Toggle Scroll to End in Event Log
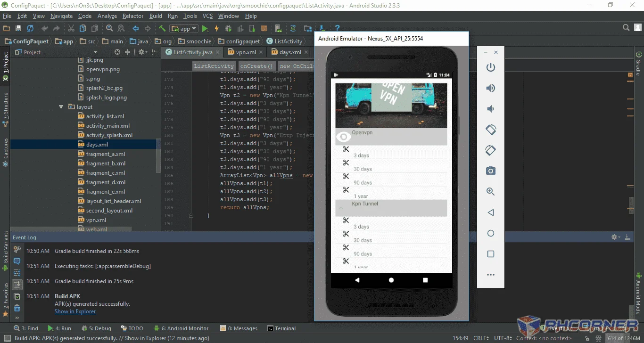The image size is (644, 343). coord(17,285)
